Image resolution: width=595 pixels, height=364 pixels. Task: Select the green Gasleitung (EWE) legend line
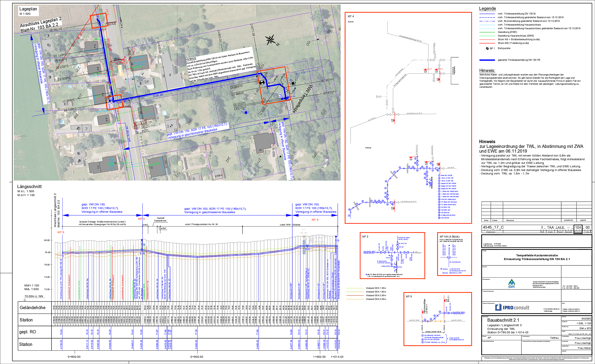tap(487, 32)
